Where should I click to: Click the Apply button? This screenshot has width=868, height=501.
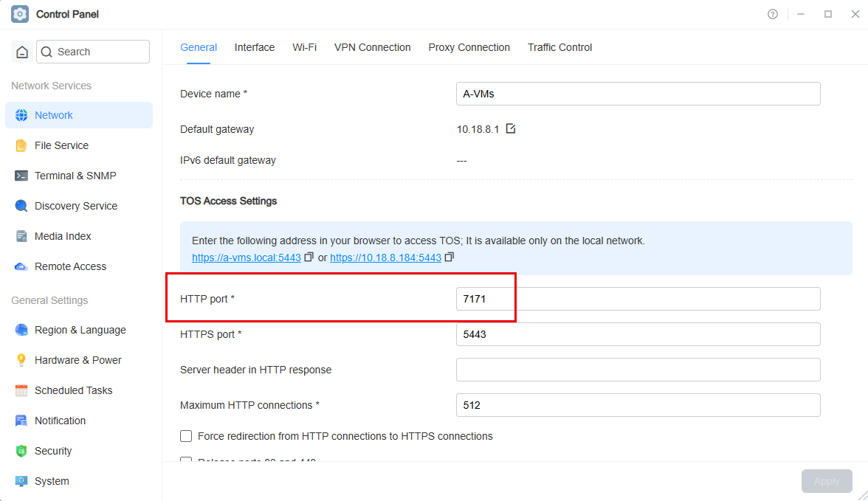827,481
